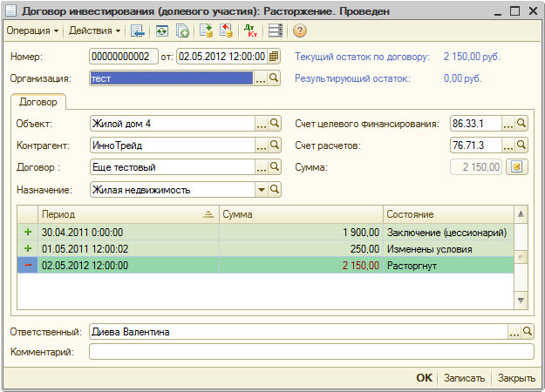Click Контрагент field ИнноТрейд
The width and height of the screenshot is (545, 392).
pos(173,145)
